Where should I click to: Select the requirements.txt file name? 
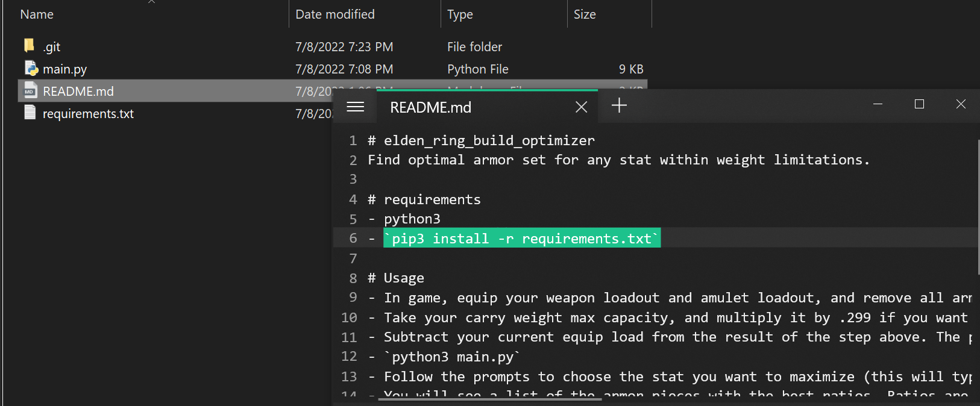pos(88,114)
